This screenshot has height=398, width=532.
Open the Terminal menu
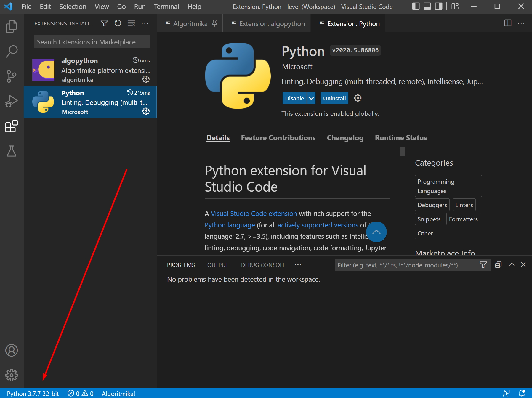point(166,7)
